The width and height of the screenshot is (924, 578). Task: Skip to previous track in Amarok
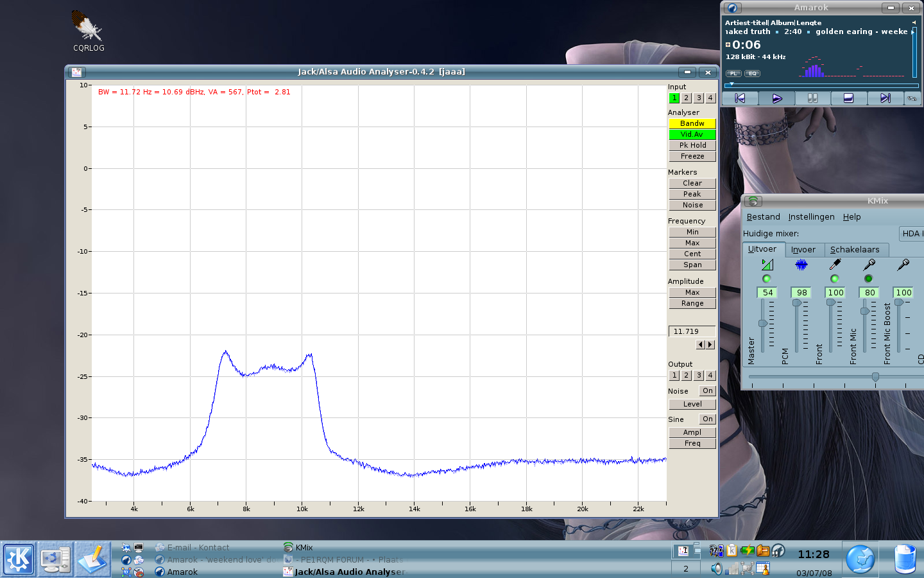740,98
